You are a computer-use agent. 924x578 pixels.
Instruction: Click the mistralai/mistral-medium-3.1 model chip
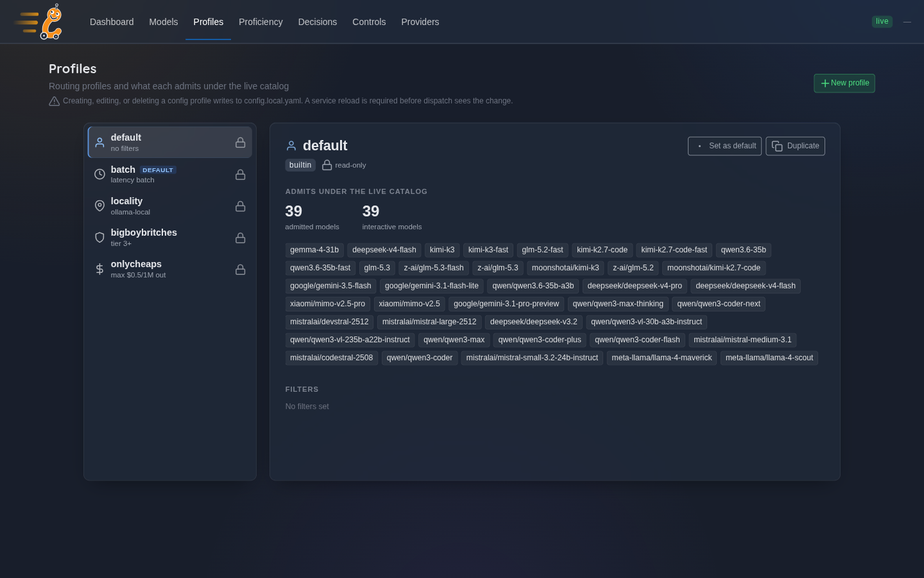pyautogui.click(x=742, y=340)
